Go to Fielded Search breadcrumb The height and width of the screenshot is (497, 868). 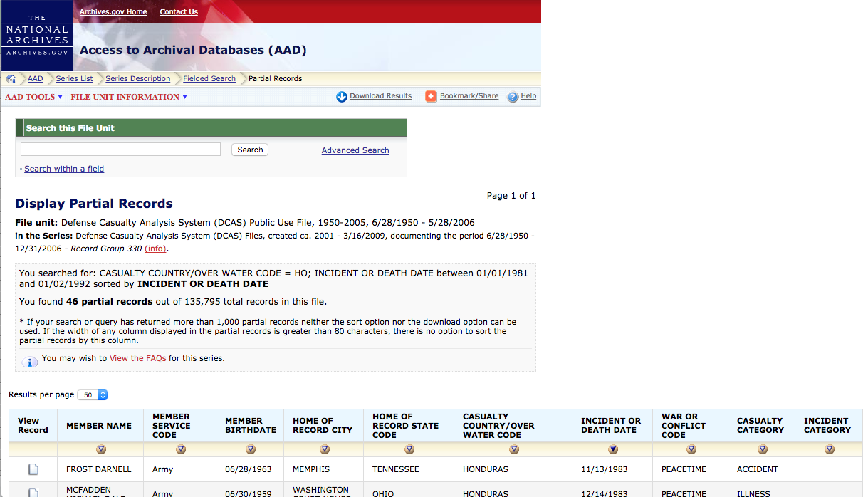pos(209,79)
